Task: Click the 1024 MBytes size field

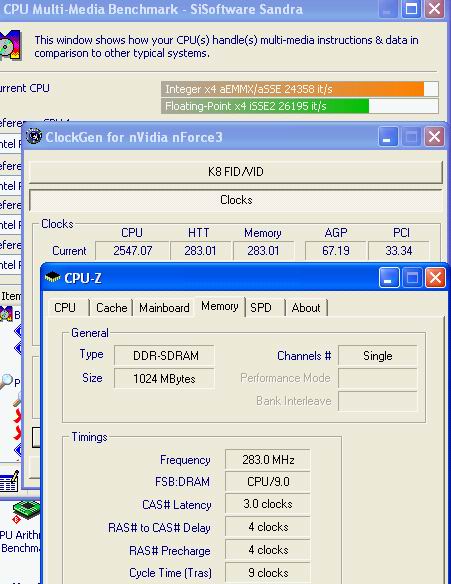Action: [164, 379]
